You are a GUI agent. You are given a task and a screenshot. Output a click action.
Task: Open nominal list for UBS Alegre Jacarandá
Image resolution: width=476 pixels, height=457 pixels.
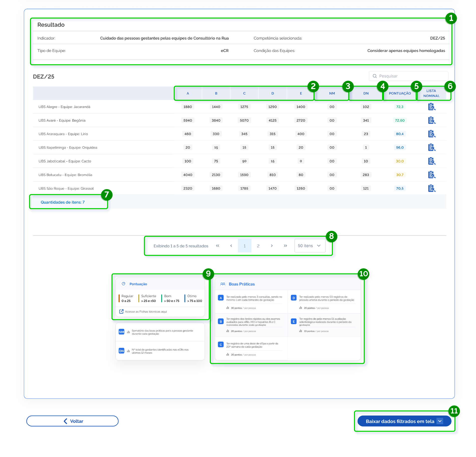pos(431,107)
